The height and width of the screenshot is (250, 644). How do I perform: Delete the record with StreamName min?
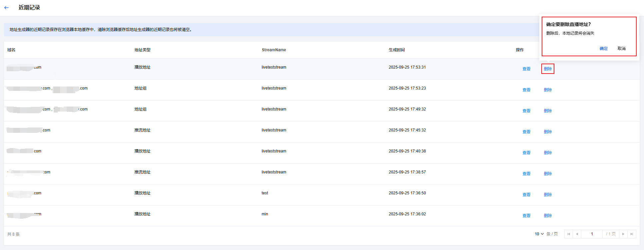coord(548,216)
